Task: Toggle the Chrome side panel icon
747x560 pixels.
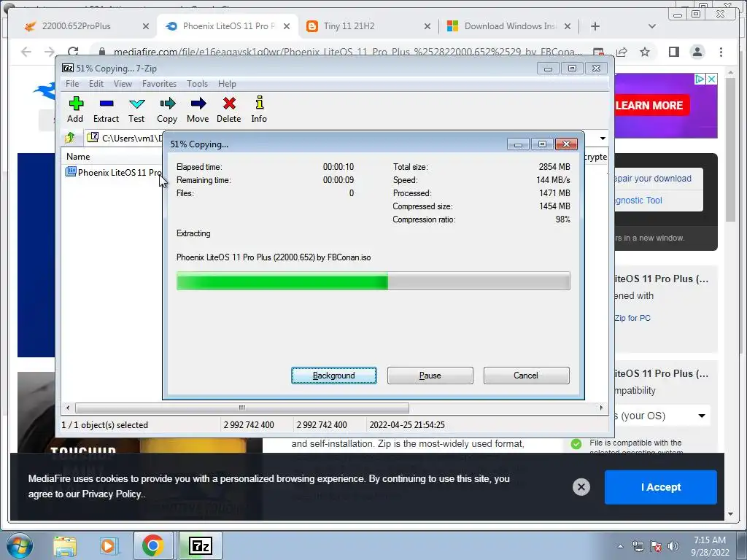Action: point(673,52)
